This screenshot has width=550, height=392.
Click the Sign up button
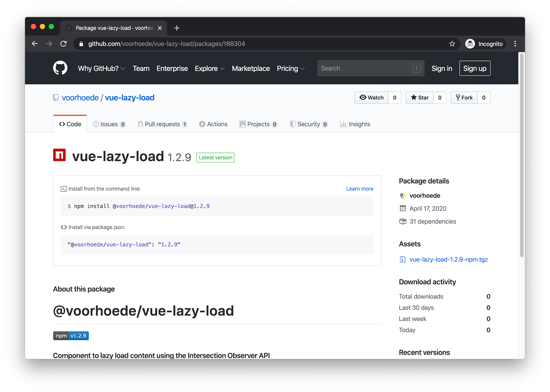(475, 68)
